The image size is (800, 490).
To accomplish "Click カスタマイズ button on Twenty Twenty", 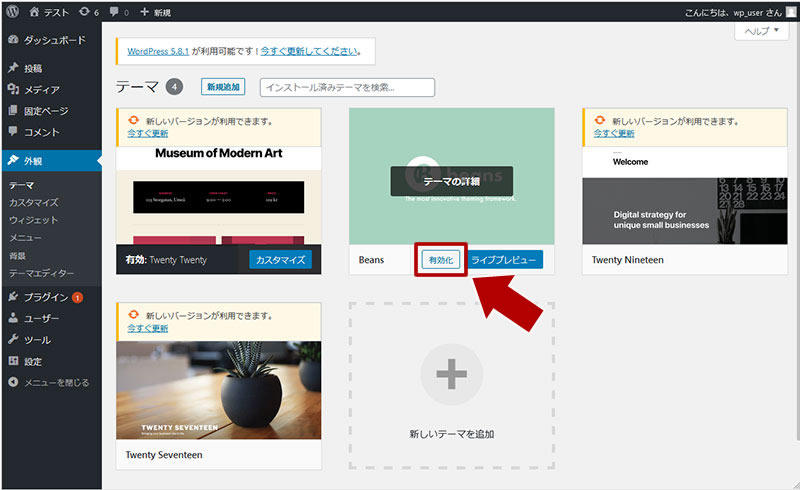I will [281, 260].
